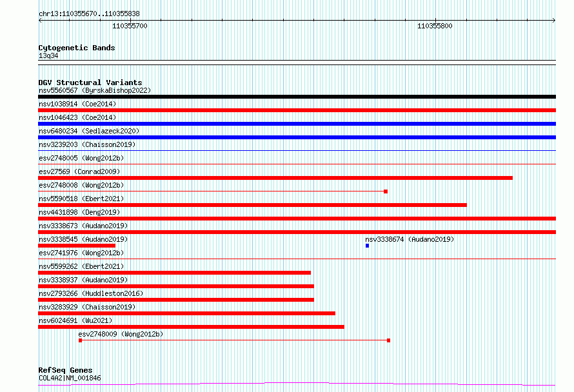This screenshot has width=574, height=392.
Task: Click the right red end block of esv2748009
Action: pos(388,340)
